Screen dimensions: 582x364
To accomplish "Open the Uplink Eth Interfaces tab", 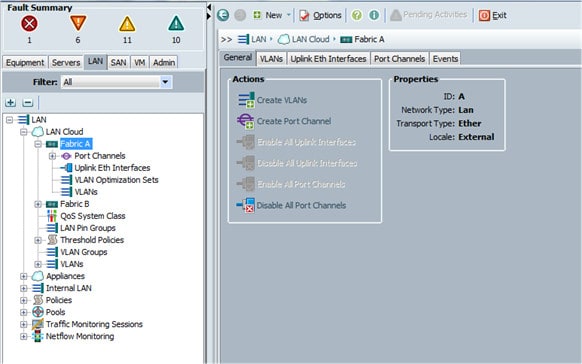I will tap(328, 59).
